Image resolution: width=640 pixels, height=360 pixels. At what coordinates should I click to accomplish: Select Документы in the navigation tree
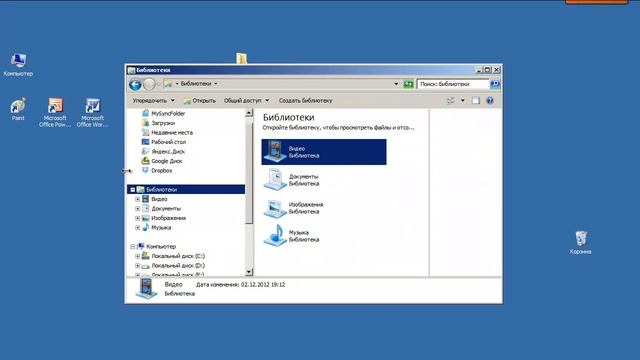point(166,209)
